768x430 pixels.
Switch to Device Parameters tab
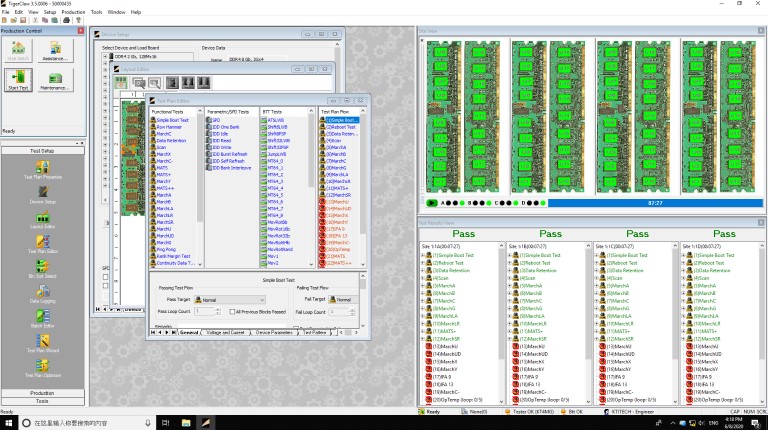click(x=275, y=331)
